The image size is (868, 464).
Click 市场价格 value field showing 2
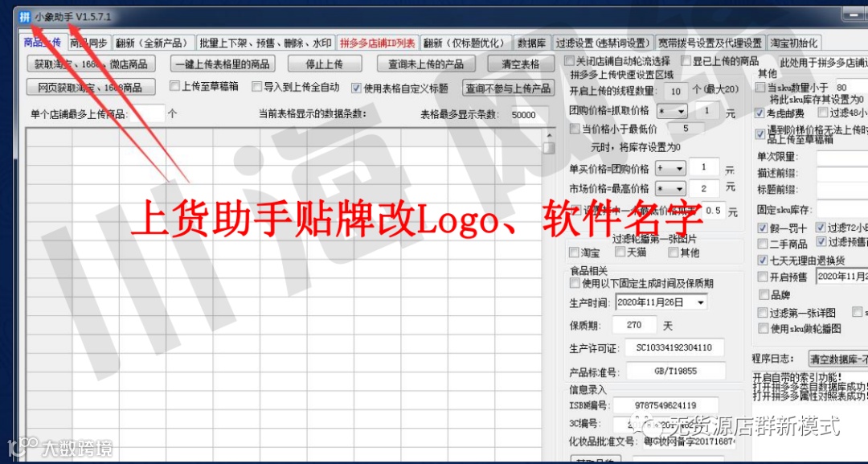click(703, 188)
